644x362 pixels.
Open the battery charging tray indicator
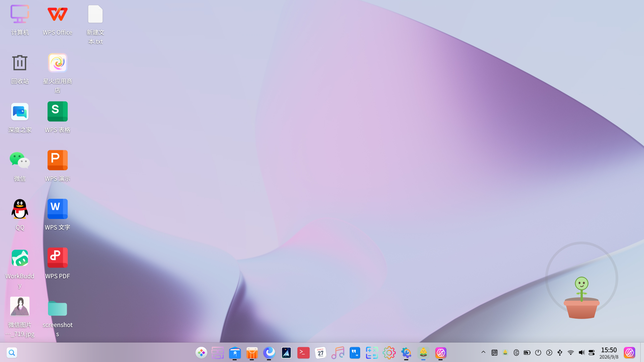[x=527, y=353]
